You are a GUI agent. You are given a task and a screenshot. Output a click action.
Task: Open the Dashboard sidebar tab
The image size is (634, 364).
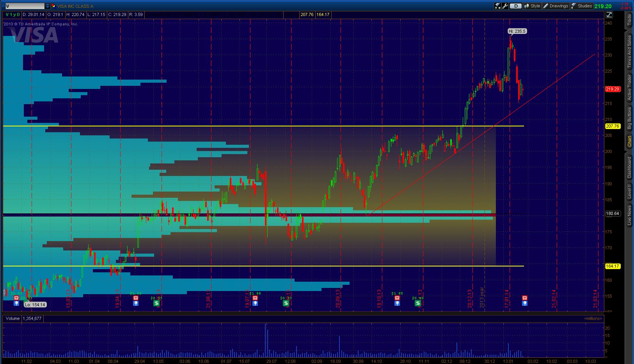click(x=629, y=167)
